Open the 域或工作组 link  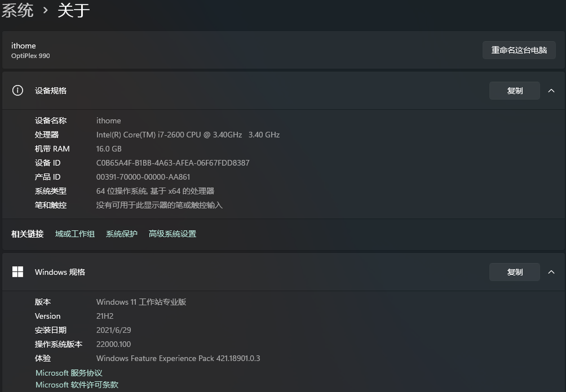75,234
